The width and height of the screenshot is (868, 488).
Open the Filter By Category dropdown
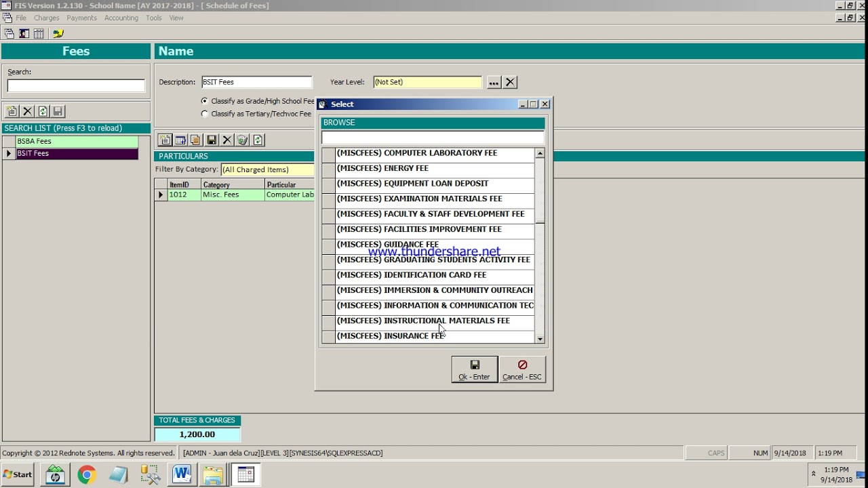(x=268, y=169)
